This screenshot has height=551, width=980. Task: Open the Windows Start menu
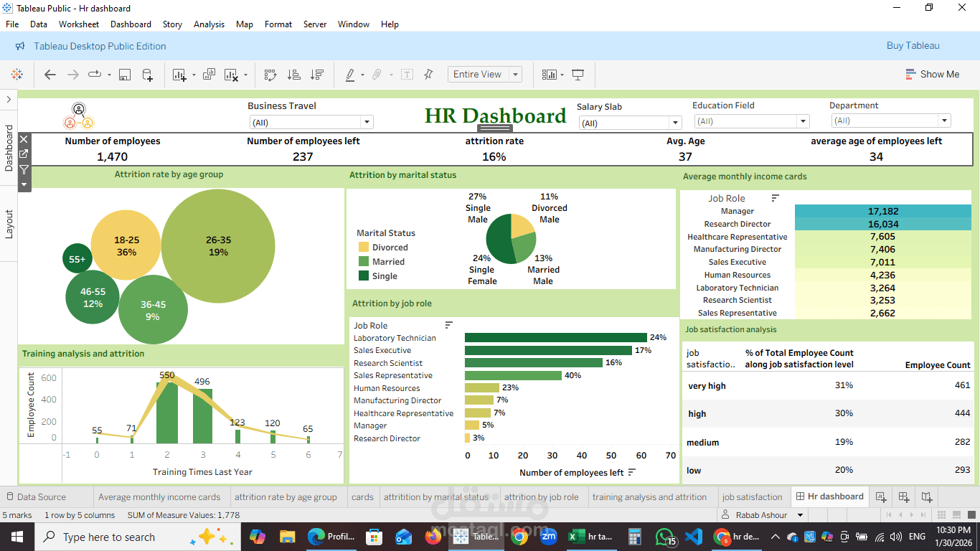click(x=17, y=537)
